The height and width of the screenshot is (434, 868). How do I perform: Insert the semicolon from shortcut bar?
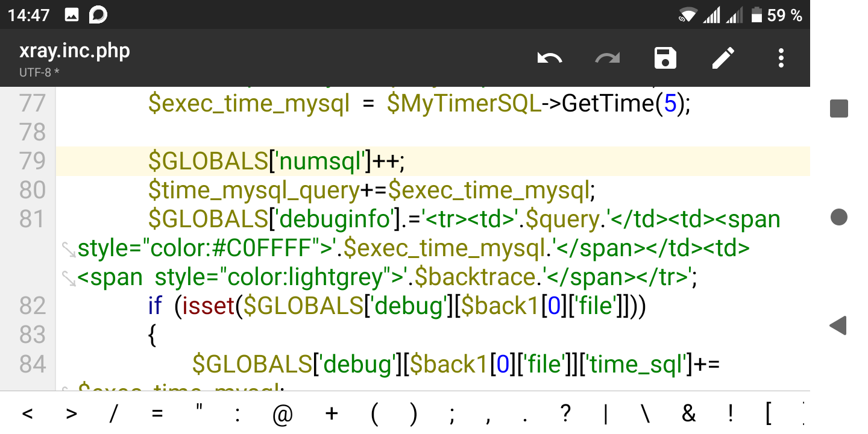(452, 416)
